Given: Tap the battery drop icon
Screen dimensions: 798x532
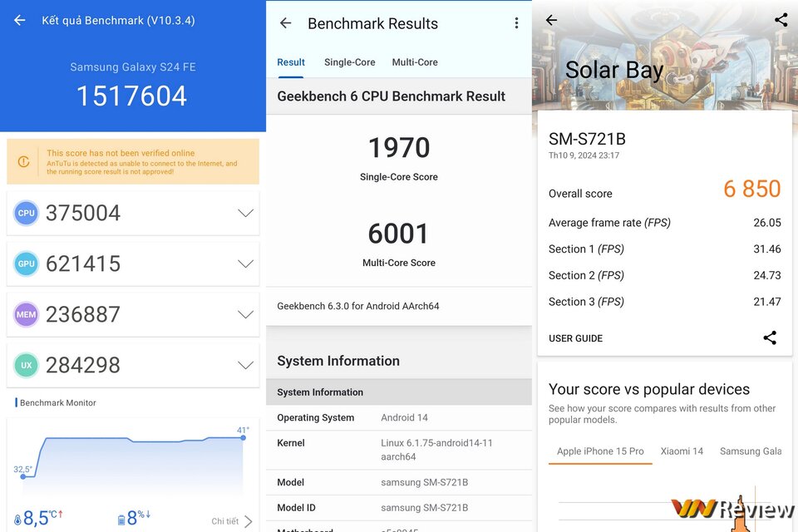Looking at the screenshot, I should [121, 520].
